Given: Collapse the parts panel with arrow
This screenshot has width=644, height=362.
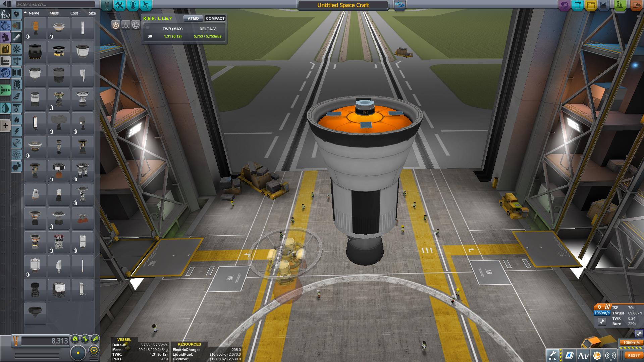Looking at the screenshot, I should click(7, 4).
